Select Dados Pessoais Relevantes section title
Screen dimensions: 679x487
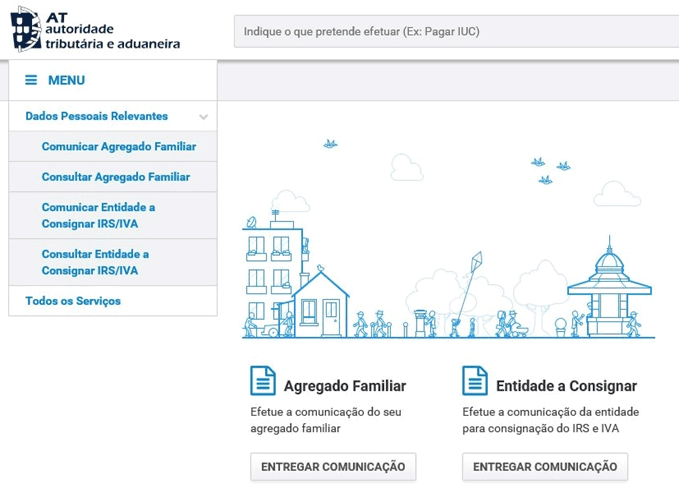(x=96, y=116)
